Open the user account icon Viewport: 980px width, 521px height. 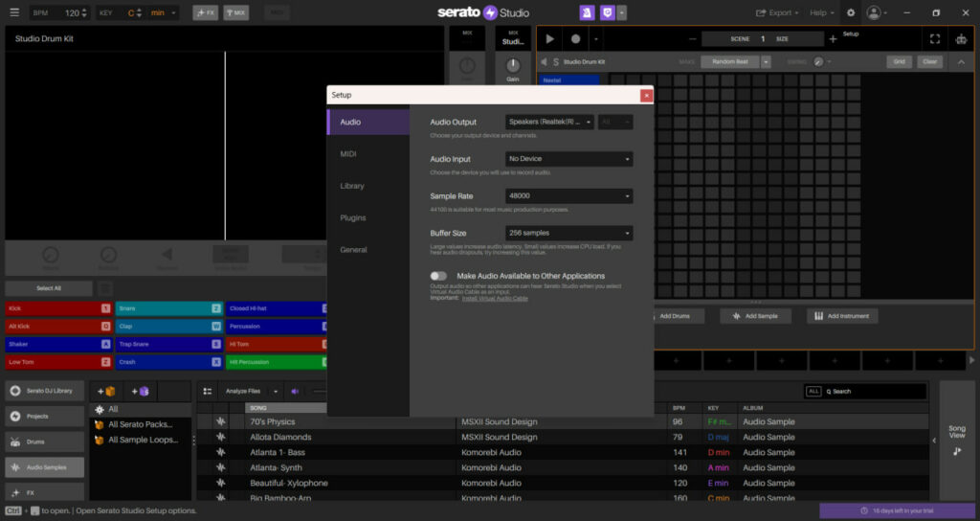click(x=874, y=12)
